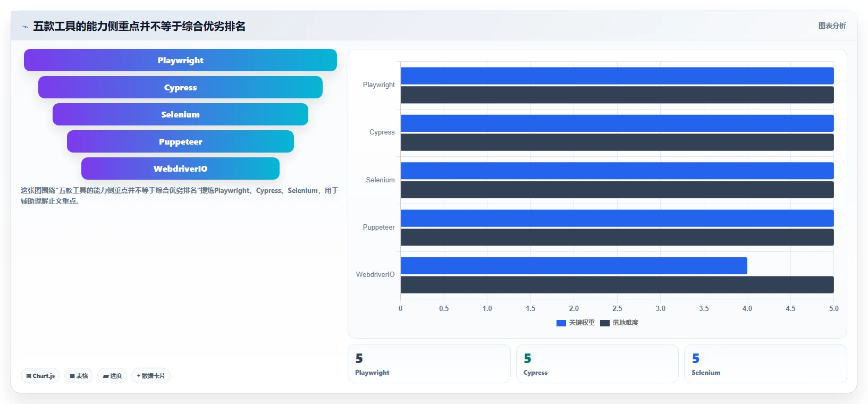Select the Playwright funnel bar
Viewport: 868px width, 404px height.
click(x=180, y=60)
